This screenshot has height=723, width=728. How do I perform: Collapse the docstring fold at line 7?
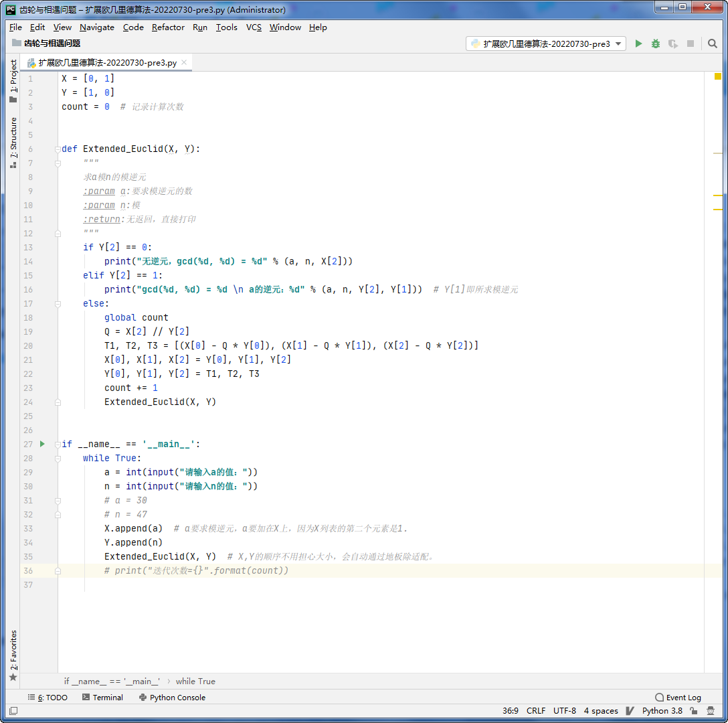tap(58, 163)
